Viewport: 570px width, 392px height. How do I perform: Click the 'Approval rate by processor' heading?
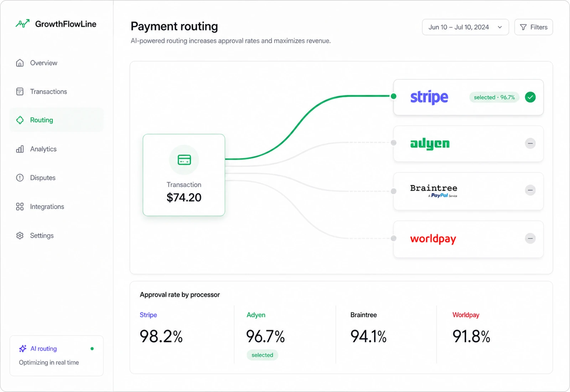(180, 295)
